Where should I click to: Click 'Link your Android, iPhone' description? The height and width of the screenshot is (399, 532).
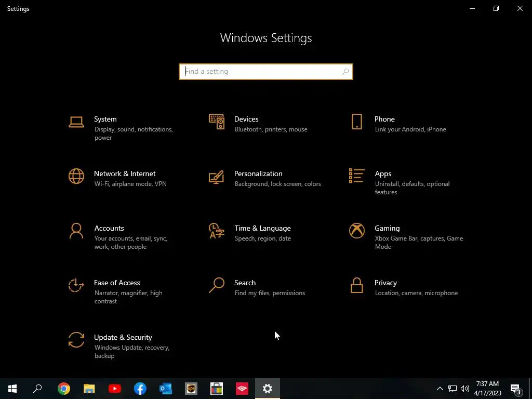pos(410,129)
